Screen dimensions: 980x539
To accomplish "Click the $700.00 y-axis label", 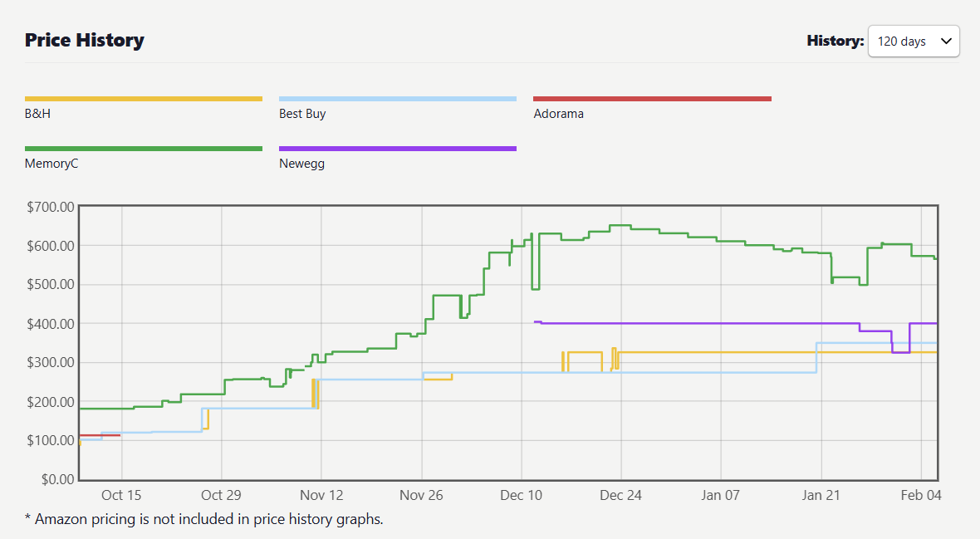I will click(51, 207).
